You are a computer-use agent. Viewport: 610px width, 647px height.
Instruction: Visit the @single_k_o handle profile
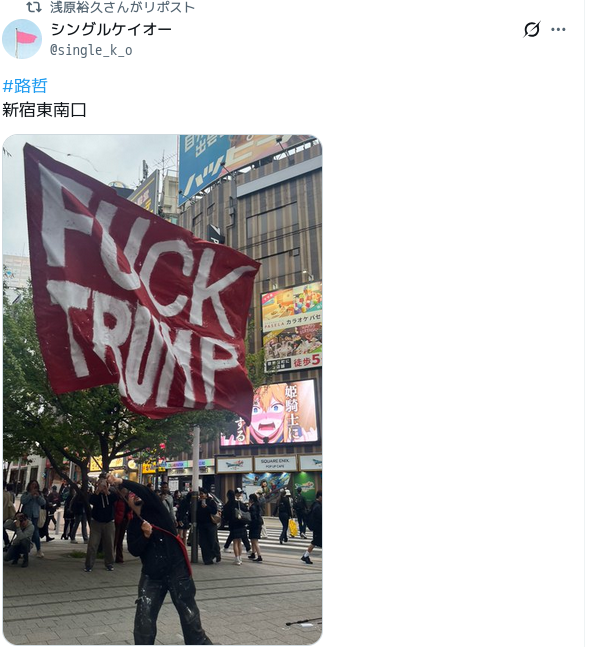pos(91,50)
